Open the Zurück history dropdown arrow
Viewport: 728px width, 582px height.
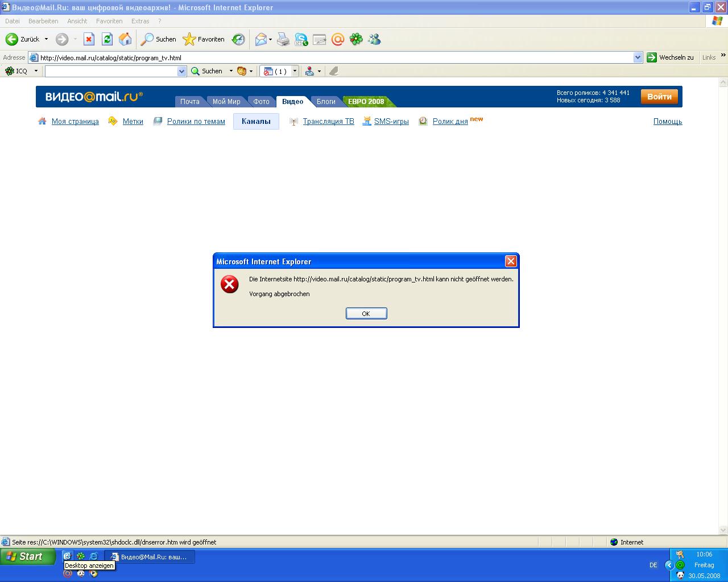[47, 39]
